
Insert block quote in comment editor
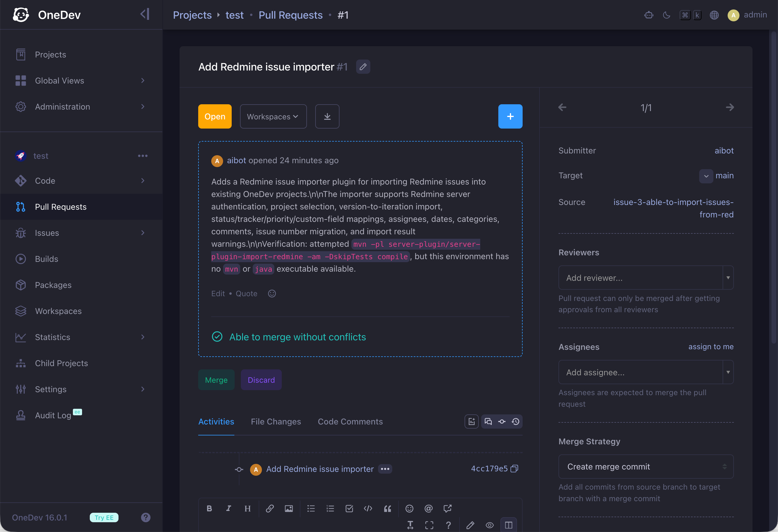[x=387, y=509]
